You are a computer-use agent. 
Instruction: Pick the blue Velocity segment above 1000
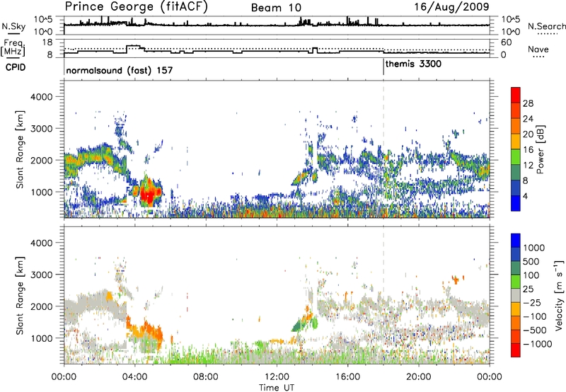tap(516, 240)
